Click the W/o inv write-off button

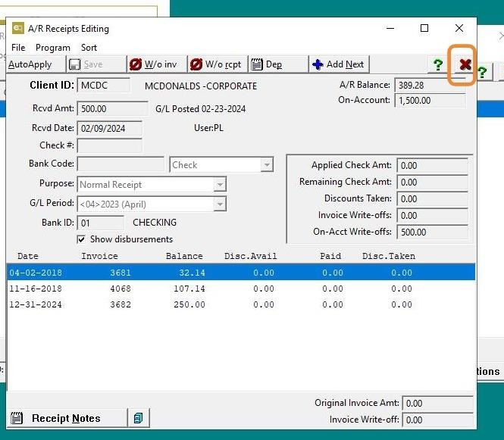point(157,64)
